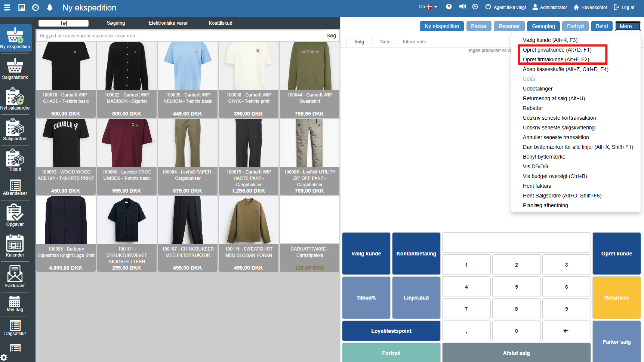Click the Opret kunde tile
Viewport: 644px width, 362px height.
pos(617,254)
